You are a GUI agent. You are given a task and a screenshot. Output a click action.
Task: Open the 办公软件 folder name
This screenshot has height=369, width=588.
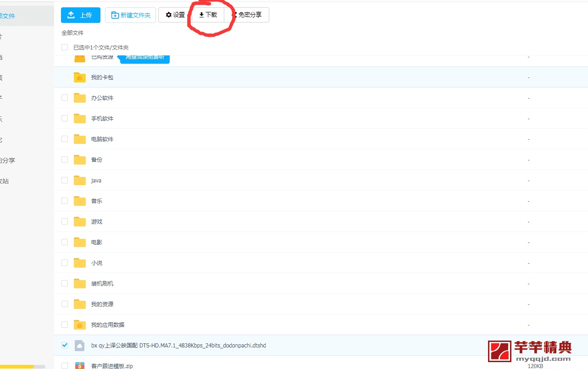pyautogui.click(x=102, y=98)
